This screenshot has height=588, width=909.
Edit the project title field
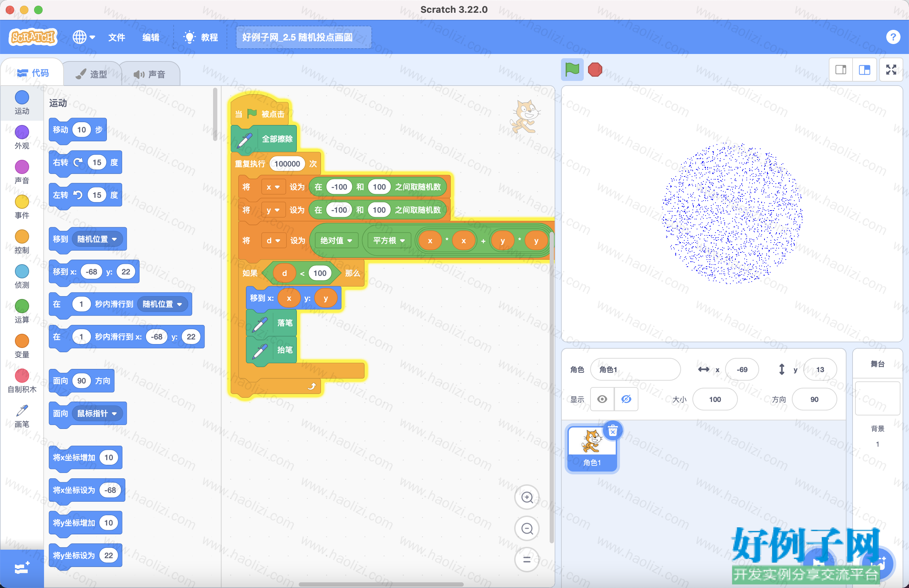click(x=304, y=37)
